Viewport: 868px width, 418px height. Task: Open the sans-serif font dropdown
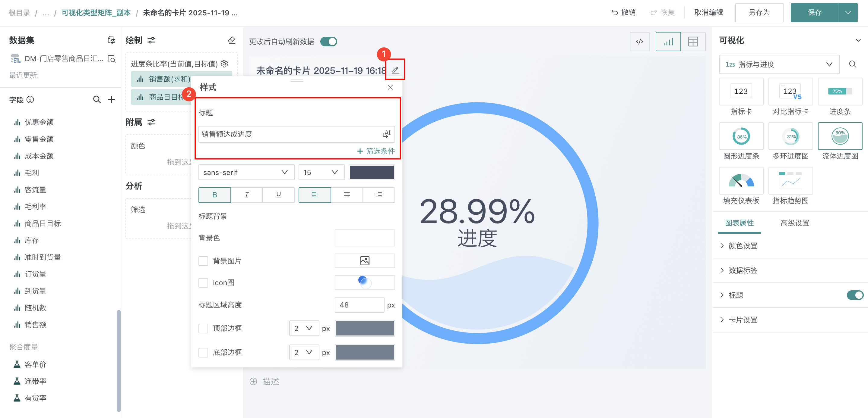point(246,172)
